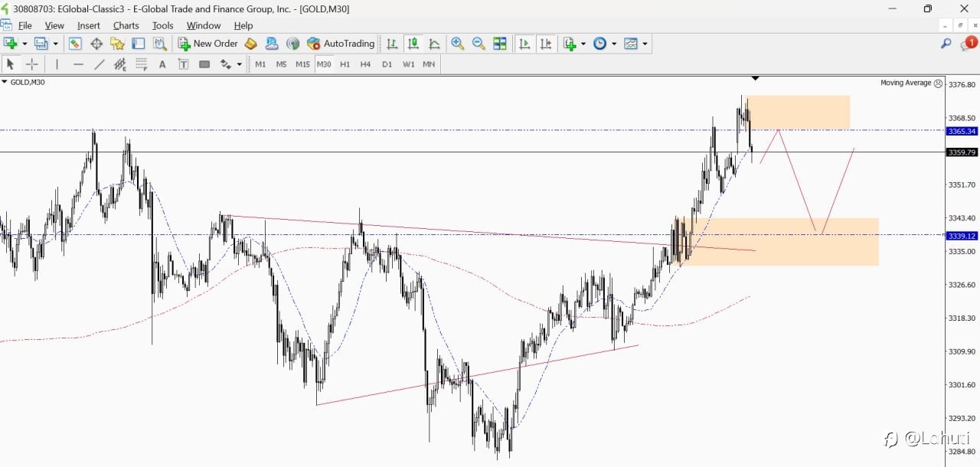980x467 pixels.
Task: Show the Navigator panel star-folder icon
Action: (x=117, y=44)
